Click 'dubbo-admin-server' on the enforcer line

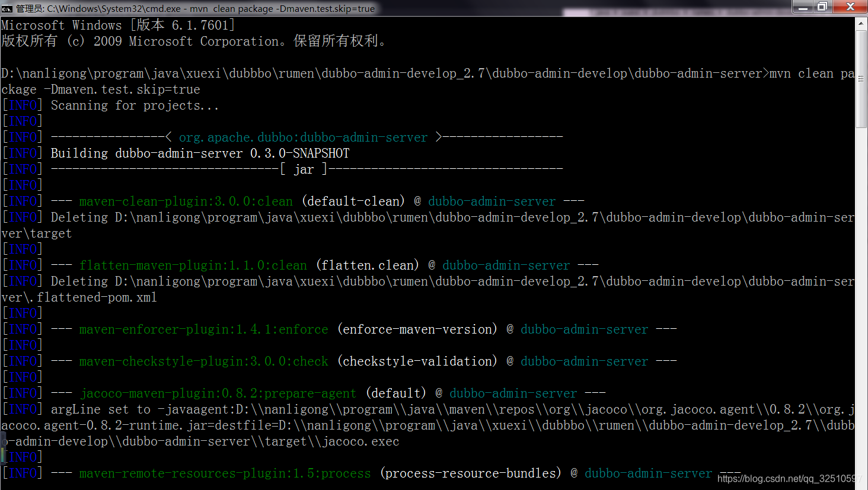tap(585, 329)
